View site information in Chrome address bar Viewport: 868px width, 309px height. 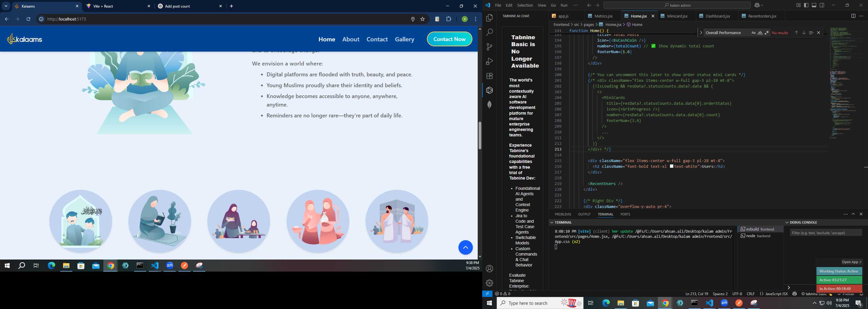tap(41, 19)
